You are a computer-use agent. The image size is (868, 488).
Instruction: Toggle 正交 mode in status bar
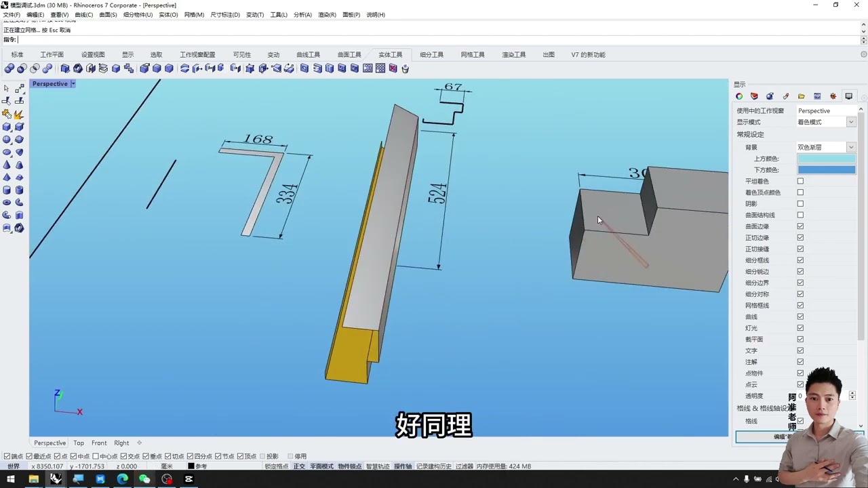click(x=299, y=466)
